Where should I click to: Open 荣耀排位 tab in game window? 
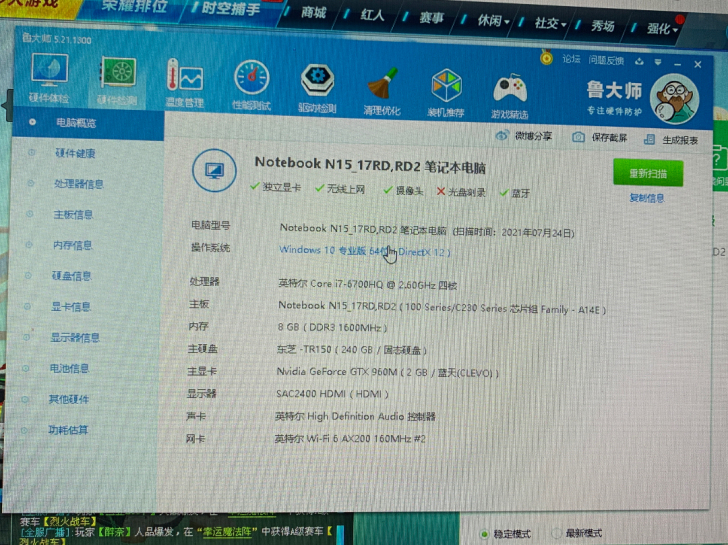pos(134,6)
